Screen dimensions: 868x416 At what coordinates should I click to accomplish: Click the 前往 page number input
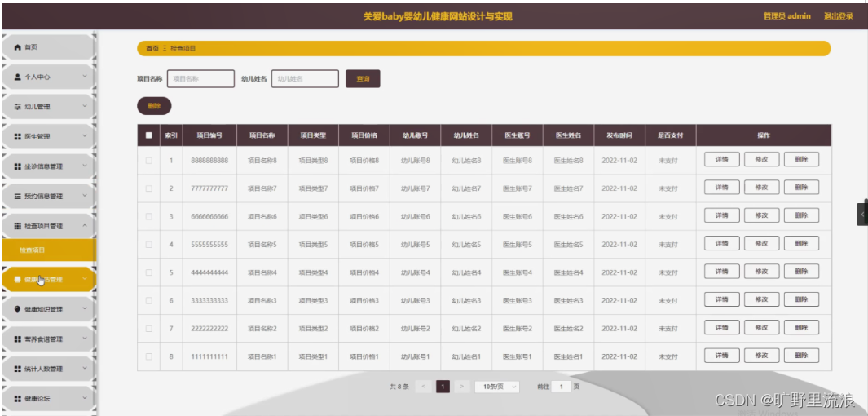pyautogui.click(x=562, y=387)
